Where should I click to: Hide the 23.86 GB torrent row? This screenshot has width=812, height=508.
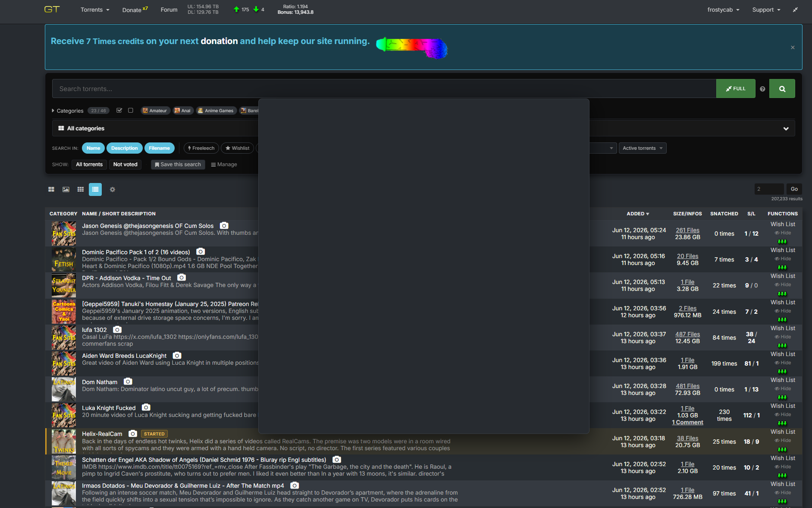pyautogui.click(x=783, y=233)
